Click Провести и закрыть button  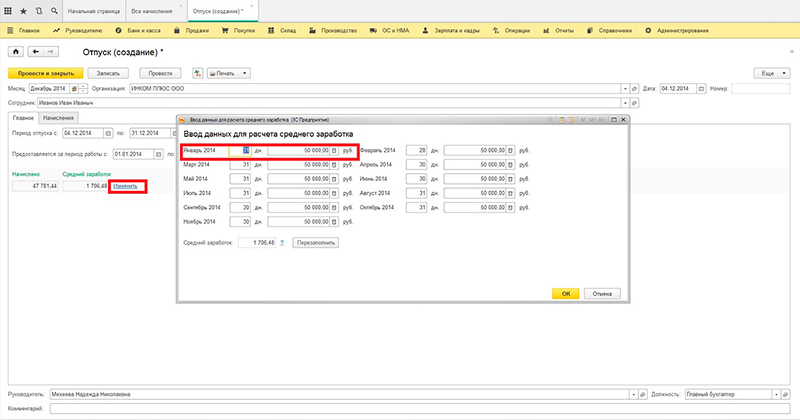pos(46,73)
